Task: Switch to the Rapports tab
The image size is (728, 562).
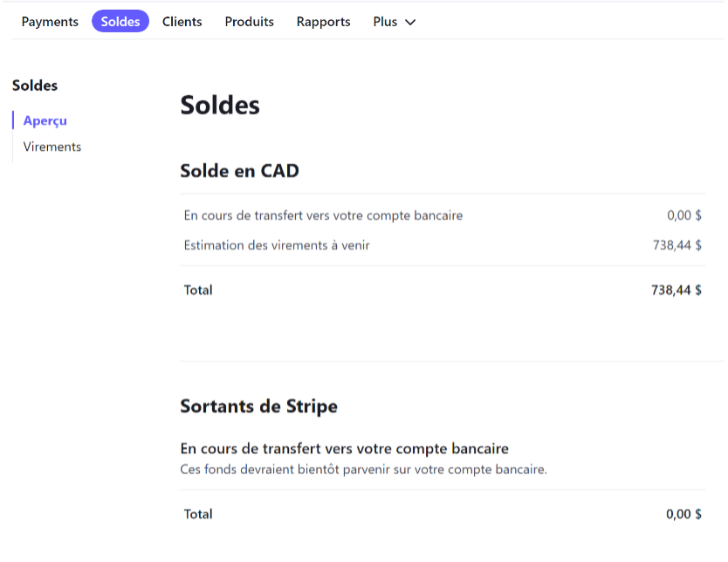Action: (x=324, y=22)
